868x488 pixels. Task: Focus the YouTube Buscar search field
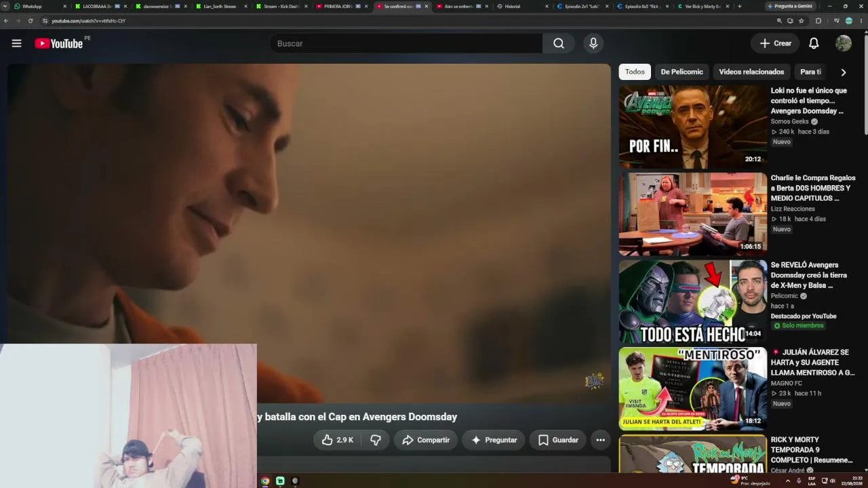pos(406,43)
